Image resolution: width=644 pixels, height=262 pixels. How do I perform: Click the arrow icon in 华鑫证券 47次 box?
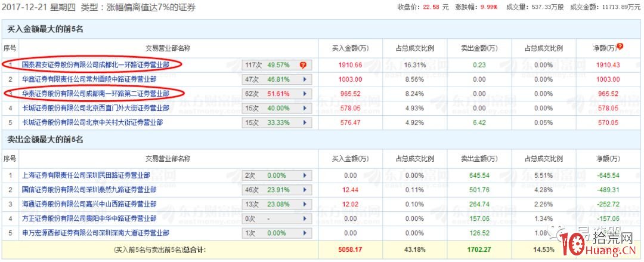[x=305, y=79]
